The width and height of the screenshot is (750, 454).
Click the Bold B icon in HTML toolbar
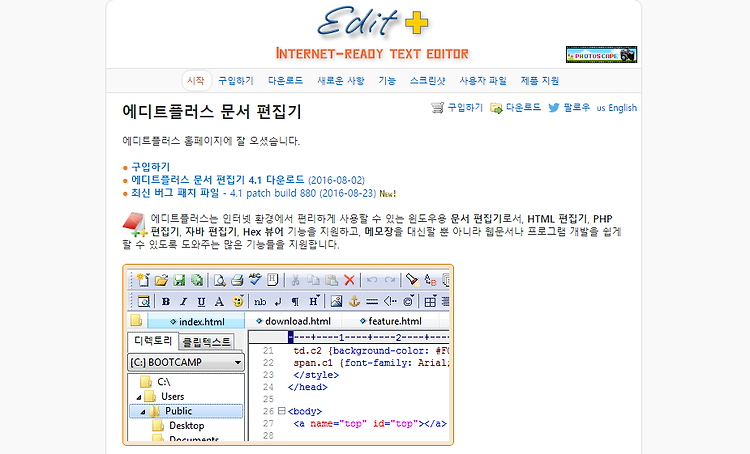(166, 301)
